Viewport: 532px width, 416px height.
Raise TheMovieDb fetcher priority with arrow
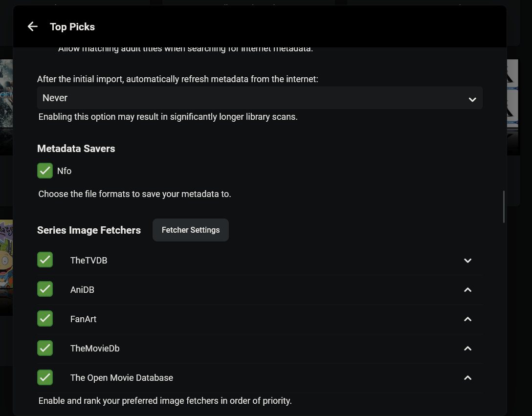coord(467,349)
